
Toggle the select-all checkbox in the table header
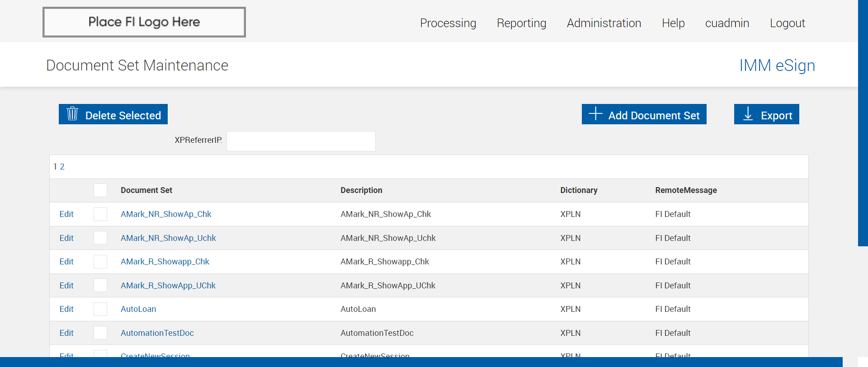[x=100, y=190]
